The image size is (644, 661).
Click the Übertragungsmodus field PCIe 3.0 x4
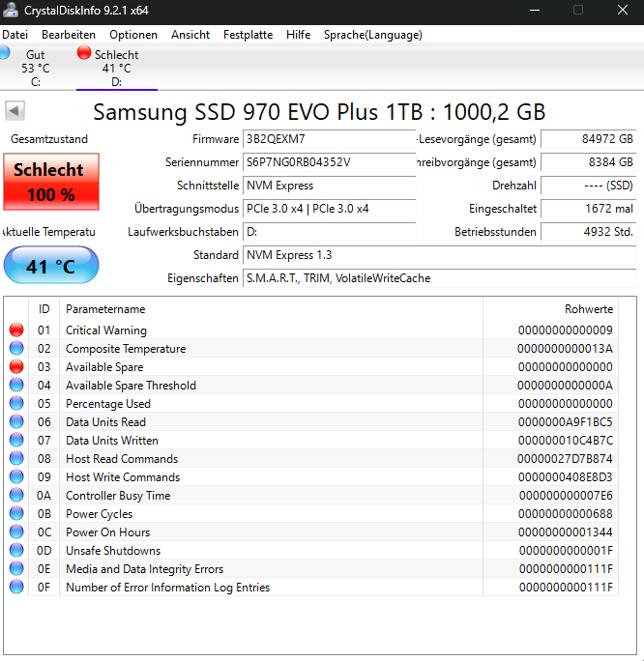329,209
